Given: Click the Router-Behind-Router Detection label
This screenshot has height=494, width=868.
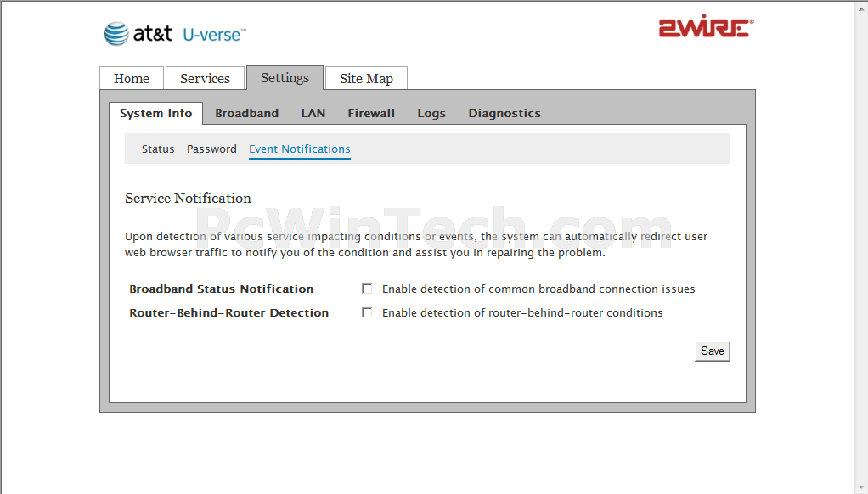Looking at the screenshot, I should pyautogui.click(x=229, y=312).
